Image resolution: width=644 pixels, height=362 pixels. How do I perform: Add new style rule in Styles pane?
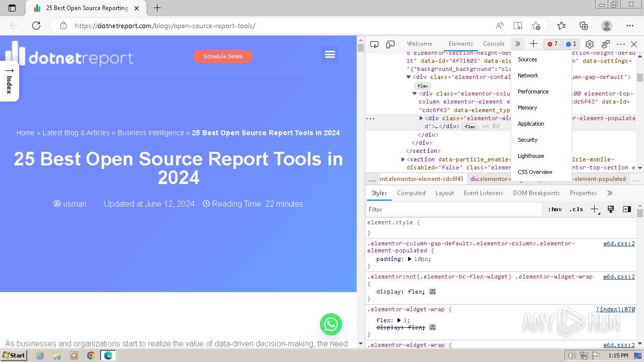pyautogui.click(x=595, y=209)
